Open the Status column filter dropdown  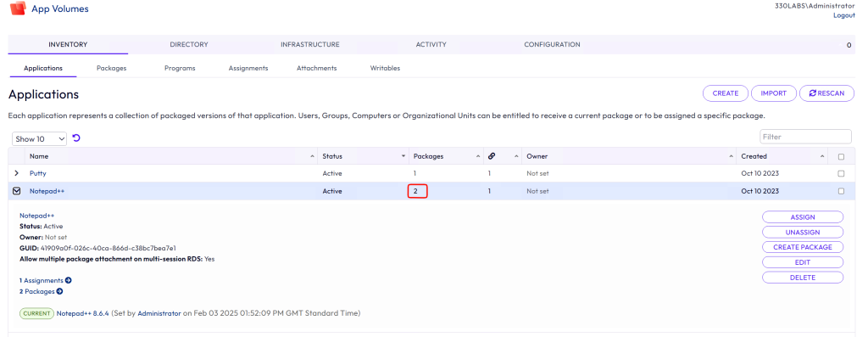point(403,157)
